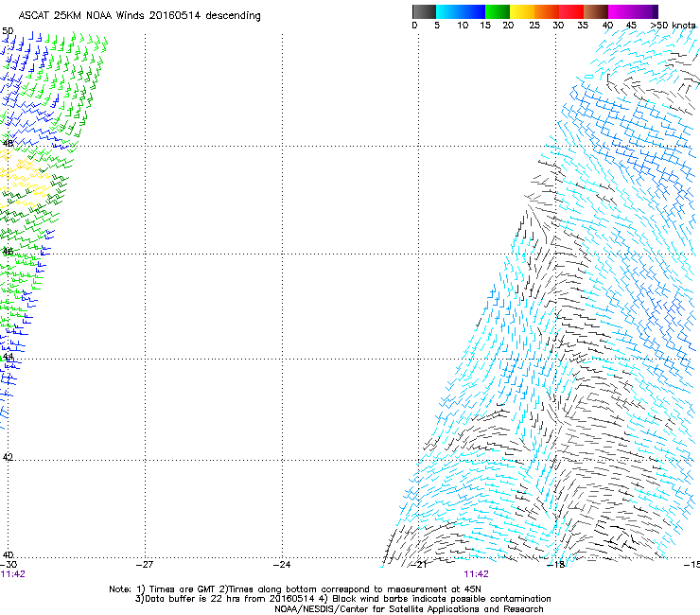Click the longitude label -24
This screenshot has width=700, height=615.
pyautogui.click(x=282, y=565)
